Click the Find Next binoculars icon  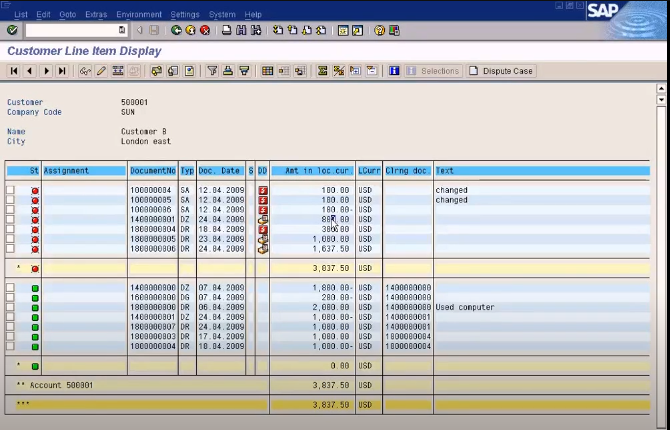(256, 30)
